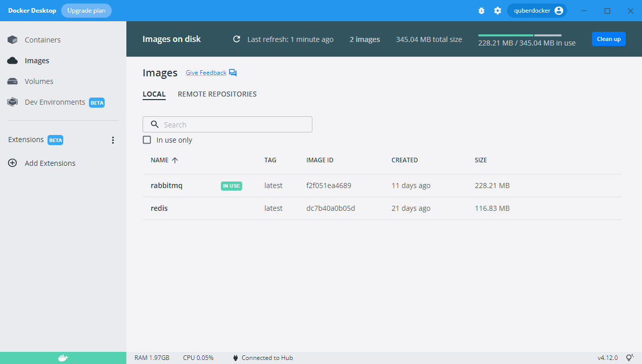Switch to the REMOTE REPOSITORIES tab
This screenshot has width=642, height=364.
217,94
